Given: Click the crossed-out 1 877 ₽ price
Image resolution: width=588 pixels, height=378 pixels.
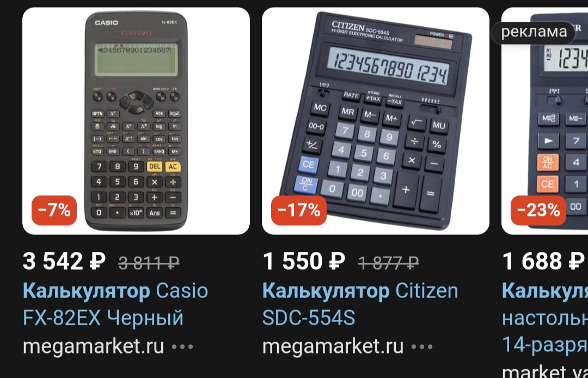Looking at the screenshot, I should [x=389, y=263].
